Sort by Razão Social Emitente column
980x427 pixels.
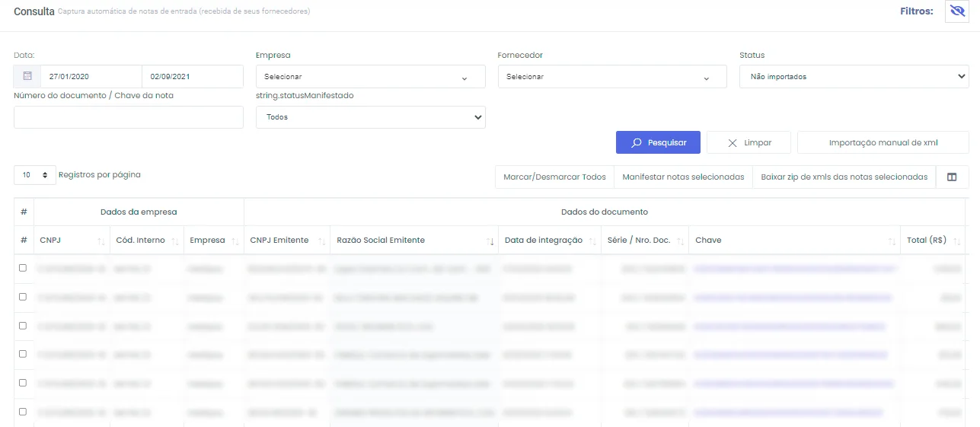490,241
